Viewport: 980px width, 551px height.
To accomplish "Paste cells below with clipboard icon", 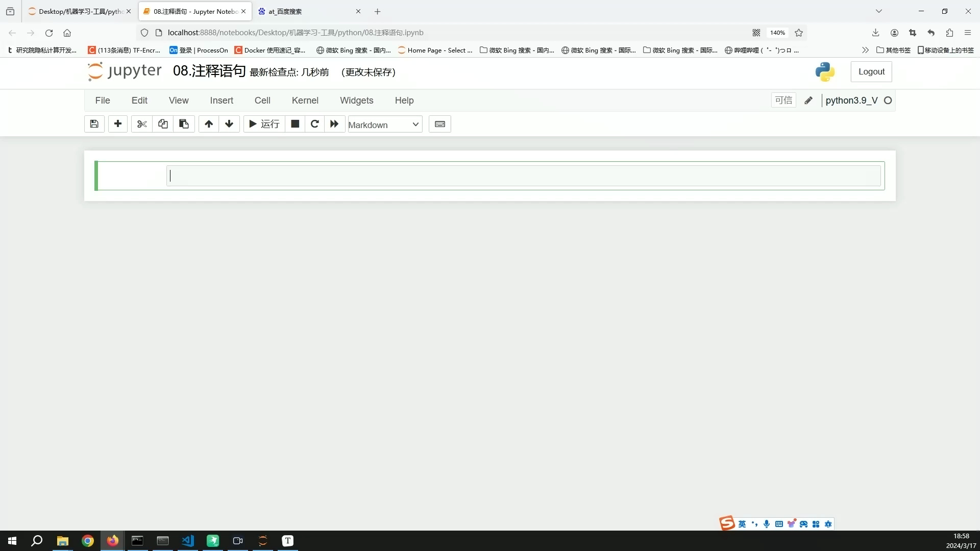I will 184,124.
